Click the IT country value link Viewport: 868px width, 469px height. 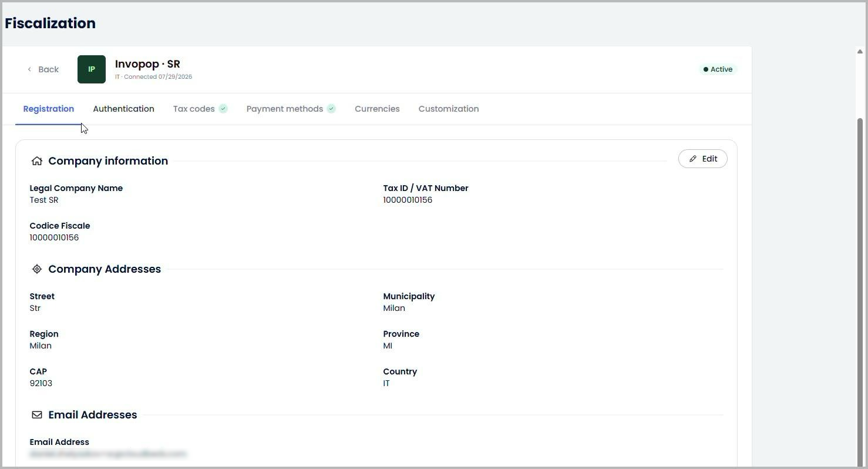tap(386, 383)
